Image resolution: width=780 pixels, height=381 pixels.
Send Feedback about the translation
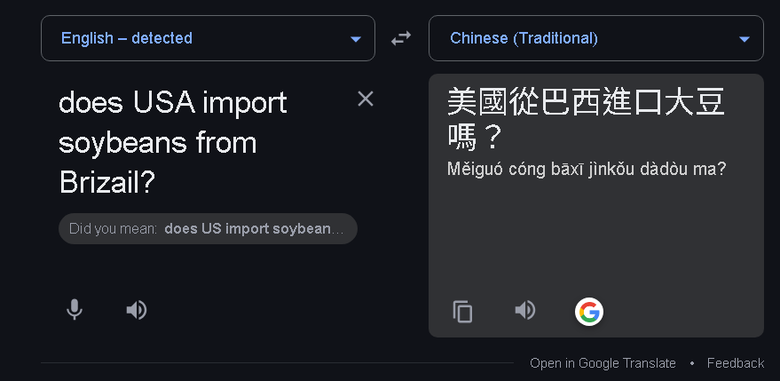[735, 363]
